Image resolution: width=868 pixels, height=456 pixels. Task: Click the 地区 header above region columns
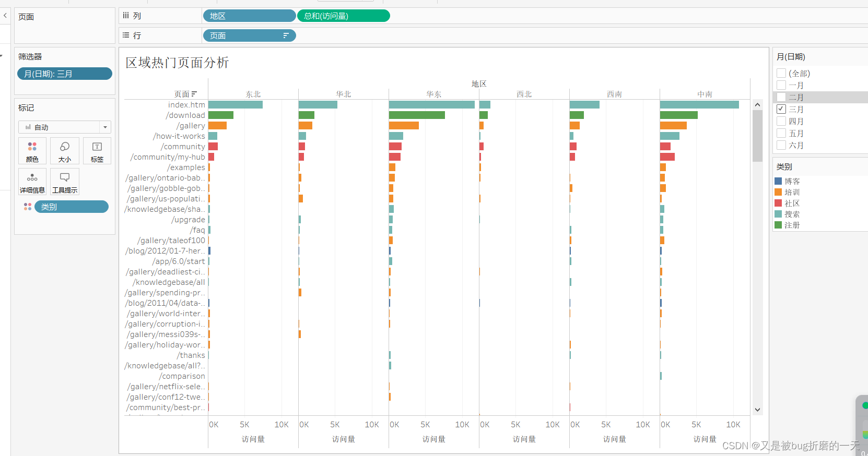coord(479,84)
